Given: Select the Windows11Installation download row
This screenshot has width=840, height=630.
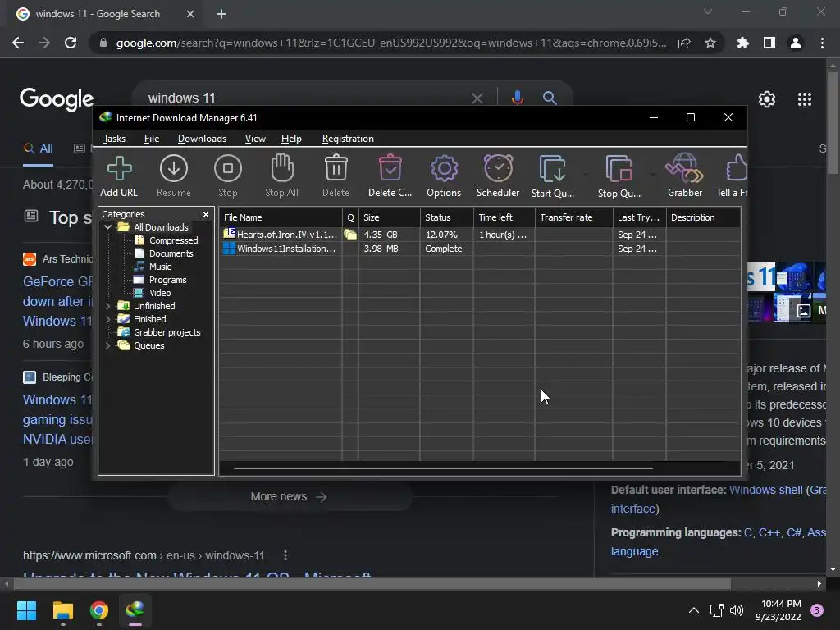Looking at the screenshot, I should coord(479,249).
